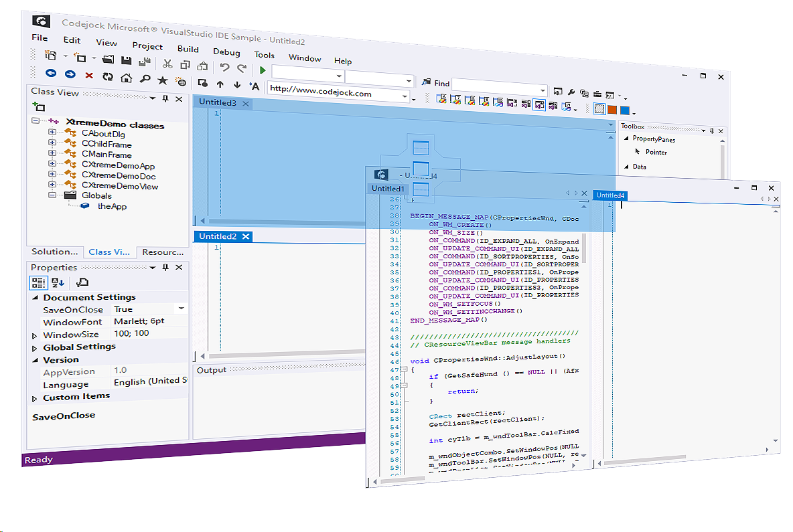Close the Untitled3 document tab
The image size is (793, 532).
click(246, 104)
